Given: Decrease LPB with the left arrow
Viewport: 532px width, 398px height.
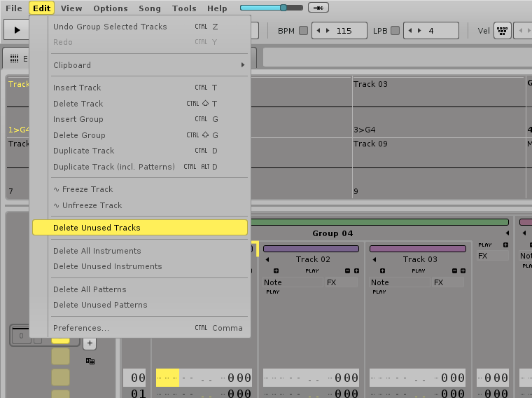Looking at the screenshot, I should [x=410, y=31].
